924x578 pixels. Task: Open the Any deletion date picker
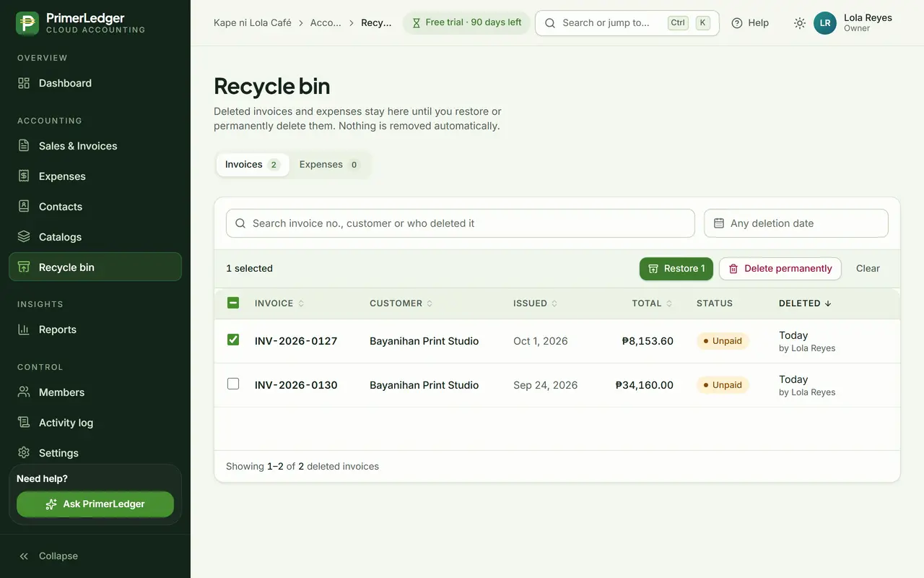coord(796,223)
